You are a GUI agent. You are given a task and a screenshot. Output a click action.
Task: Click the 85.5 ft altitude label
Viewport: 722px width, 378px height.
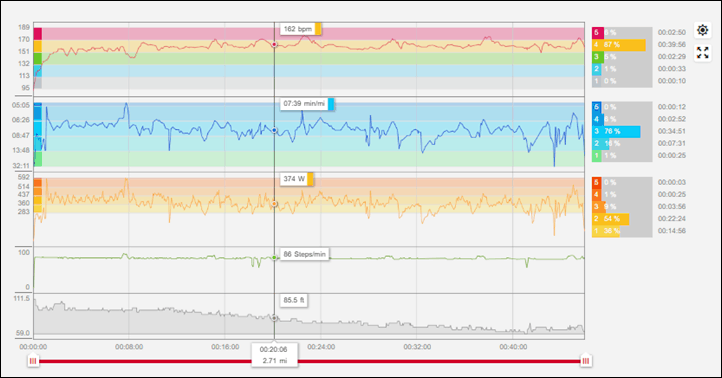tap(294, 300)
